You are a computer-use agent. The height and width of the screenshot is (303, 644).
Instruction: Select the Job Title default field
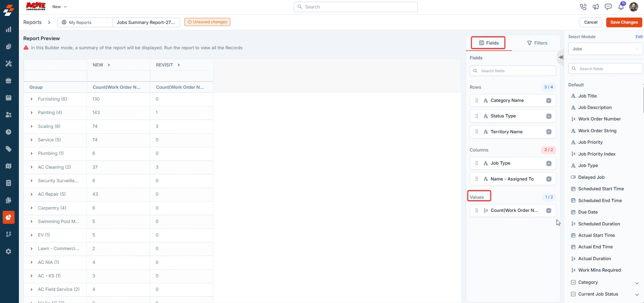coord(587,96)
